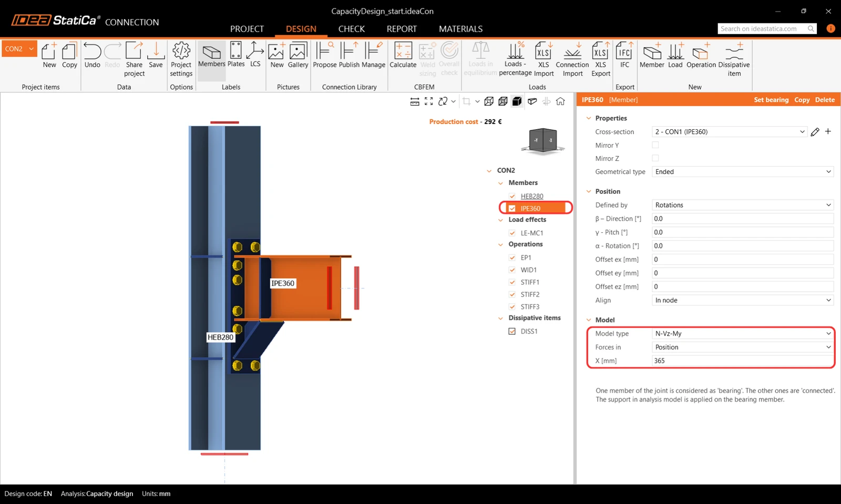Image resolution: width=841 pixels, height=504 pixels.
Task: Click the home view icon
Action: coord(560,101)
